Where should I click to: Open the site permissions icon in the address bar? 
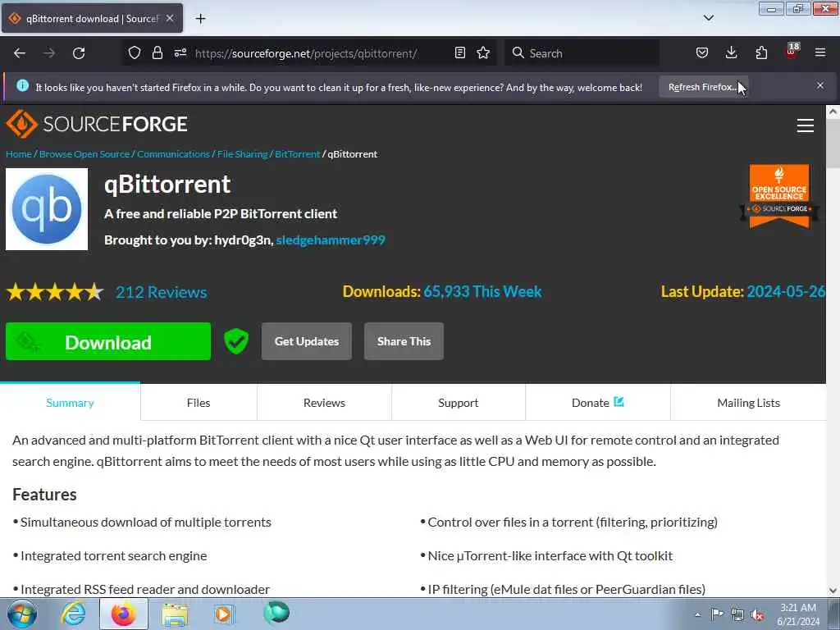180,52
